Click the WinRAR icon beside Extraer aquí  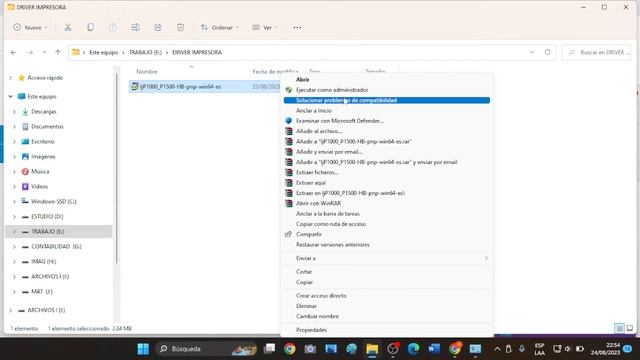tap(289, 182)
